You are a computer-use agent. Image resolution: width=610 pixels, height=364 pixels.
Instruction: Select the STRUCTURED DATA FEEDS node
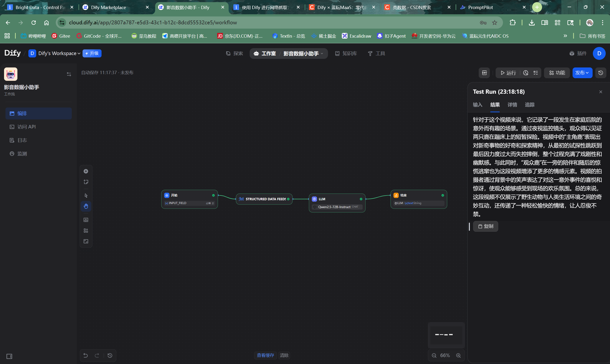pyautogui.click(x=264, y=199)
